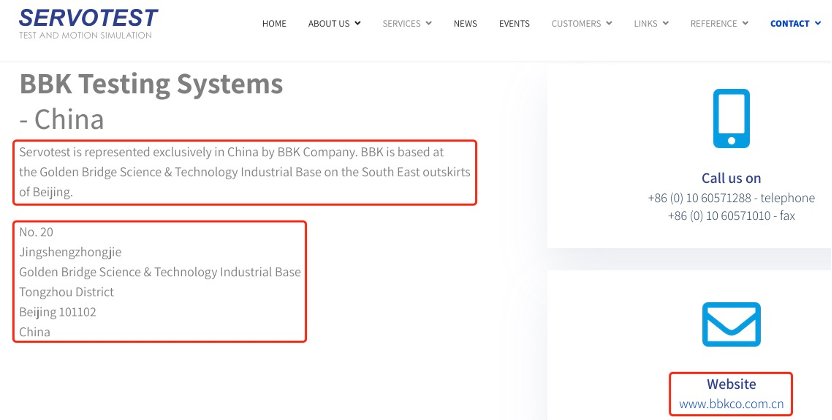This screenshot has width=832, height=420.
Task: Open the CUSTOMERS menu
Action: pos(582,23)
